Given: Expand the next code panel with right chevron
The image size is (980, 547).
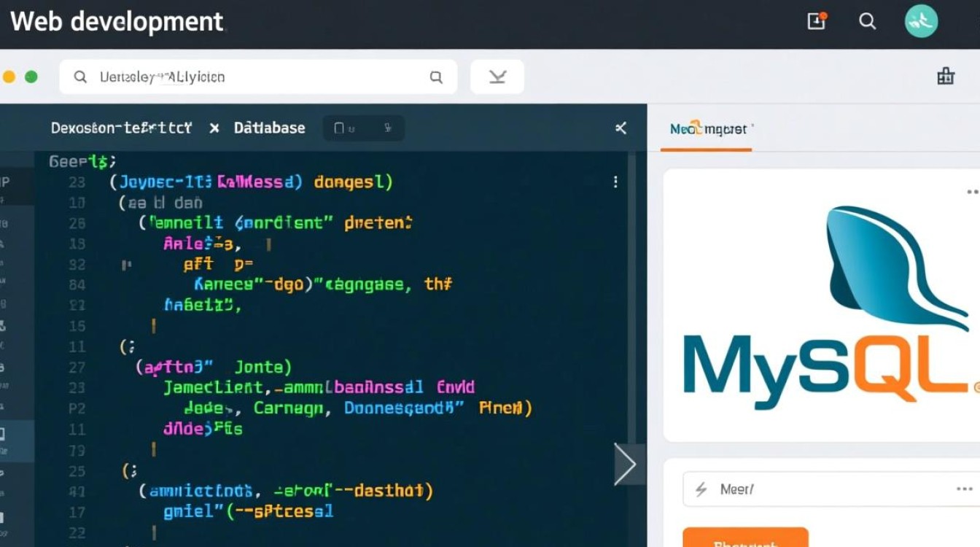Looking at the screenshot, I should (628, 464).
